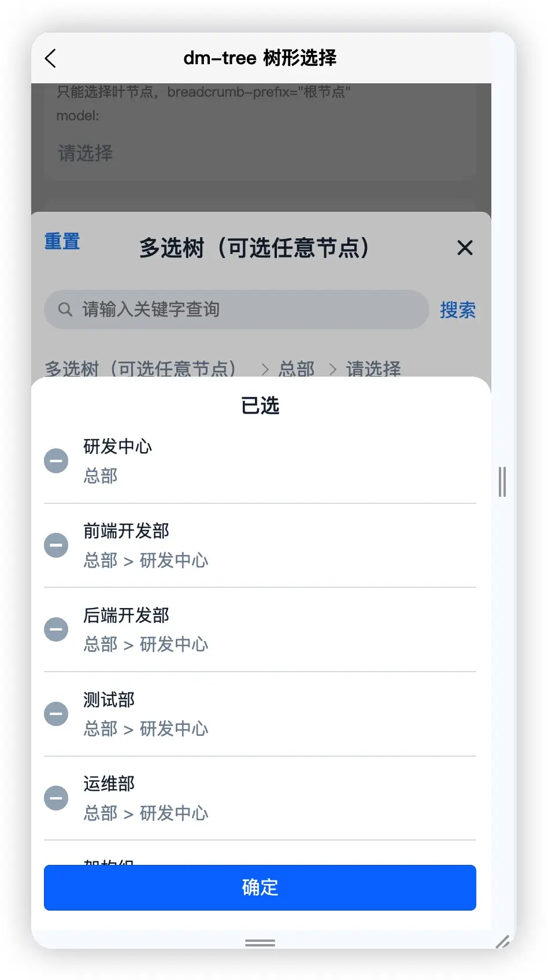Go back with the header arrow
Viewport: 548px width, 980px height.
(x=50, y=58)
